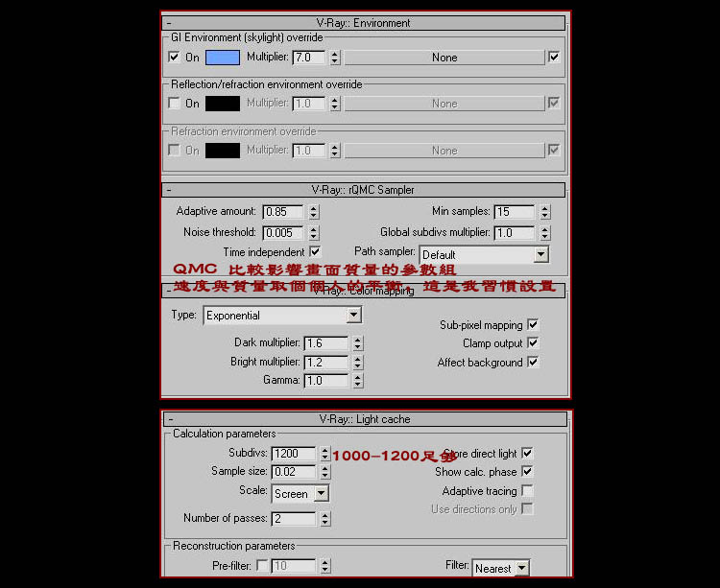Edit the GI skylight Multiplier 7.0 field
Screen dimensions: 720x588
click(309, 58)
